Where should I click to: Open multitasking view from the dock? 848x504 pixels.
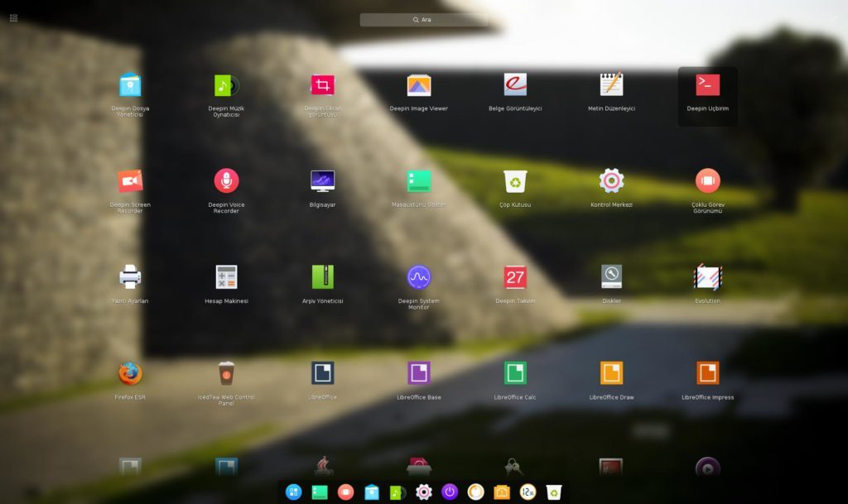(x=345, y=492)
